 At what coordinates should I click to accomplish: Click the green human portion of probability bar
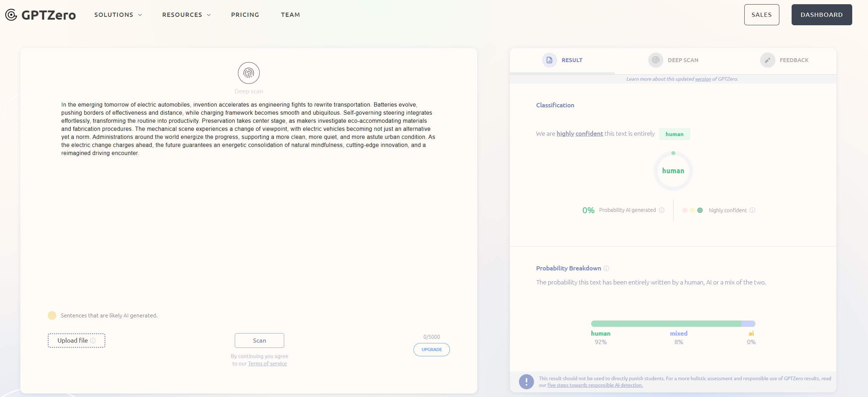pos(666,324)
